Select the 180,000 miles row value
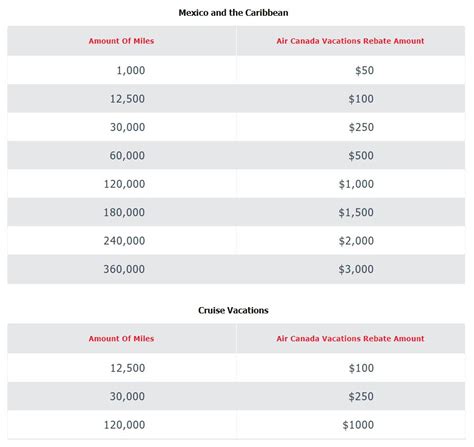Screen dimensions: 474x447 point(124,212)
